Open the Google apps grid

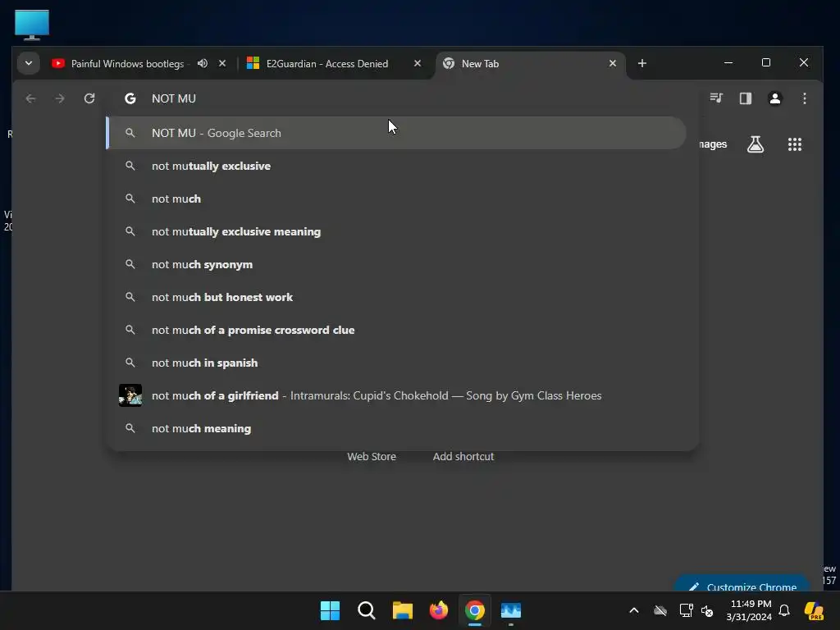[x=794, y=144]
